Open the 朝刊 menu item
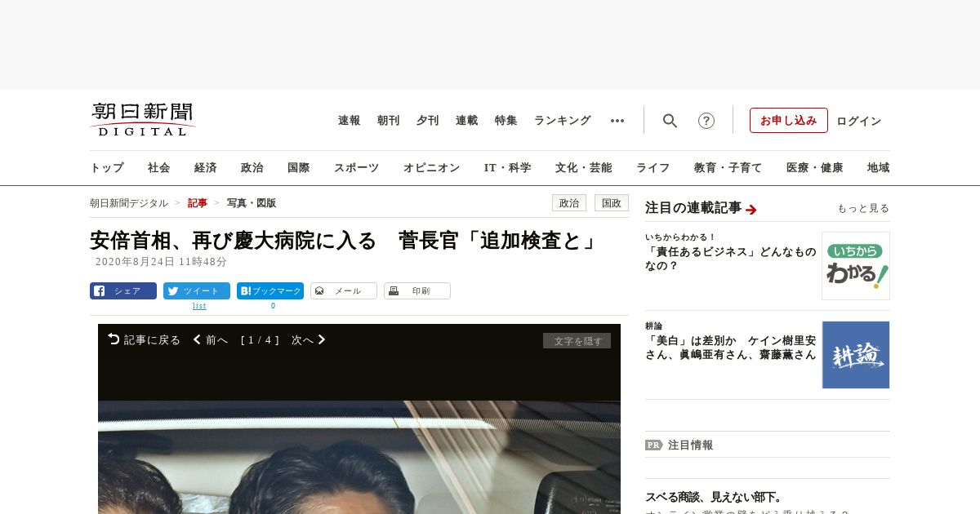980x514 pixels. [388, 121]
